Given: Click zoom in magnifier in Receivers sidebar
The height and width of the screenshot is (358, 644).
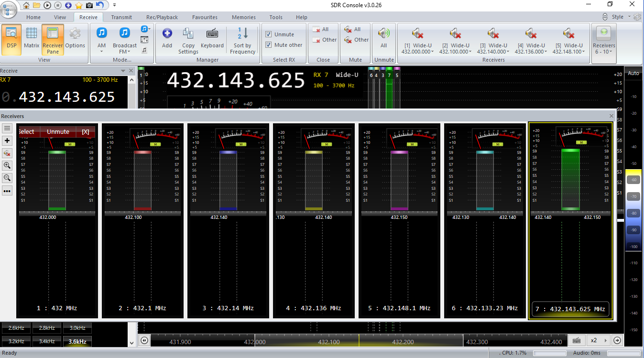Looking at the screenshot, I should click(7, 165).
